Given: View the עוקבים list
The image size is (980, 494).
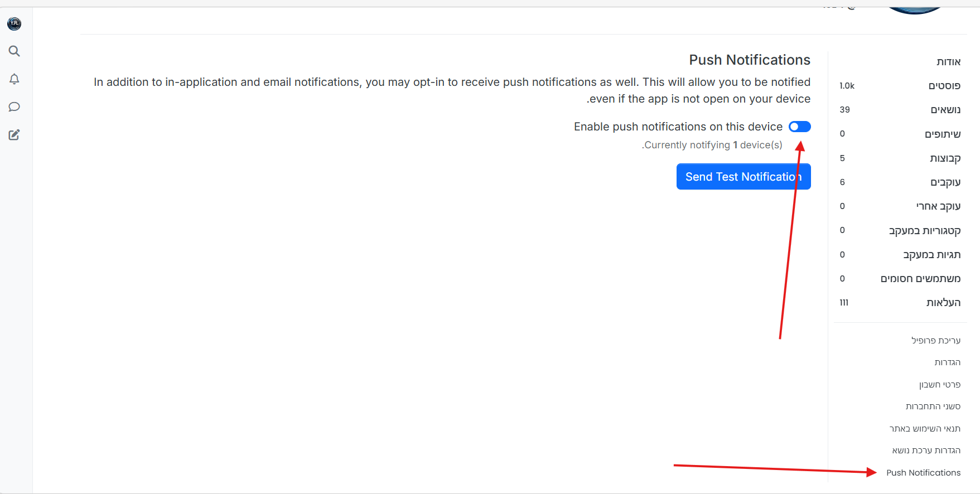Looking at the screenshot, I should 945,182.
